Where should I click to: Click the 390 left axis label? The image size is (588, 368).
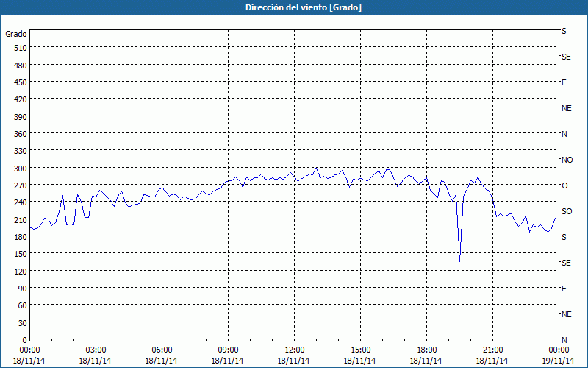pos(21,117)
